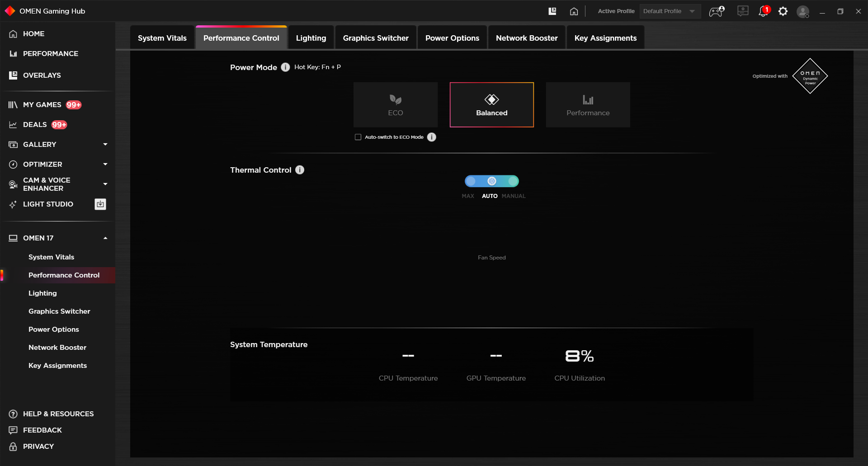Open Performance Control under OMEN 17

[64, 275]
